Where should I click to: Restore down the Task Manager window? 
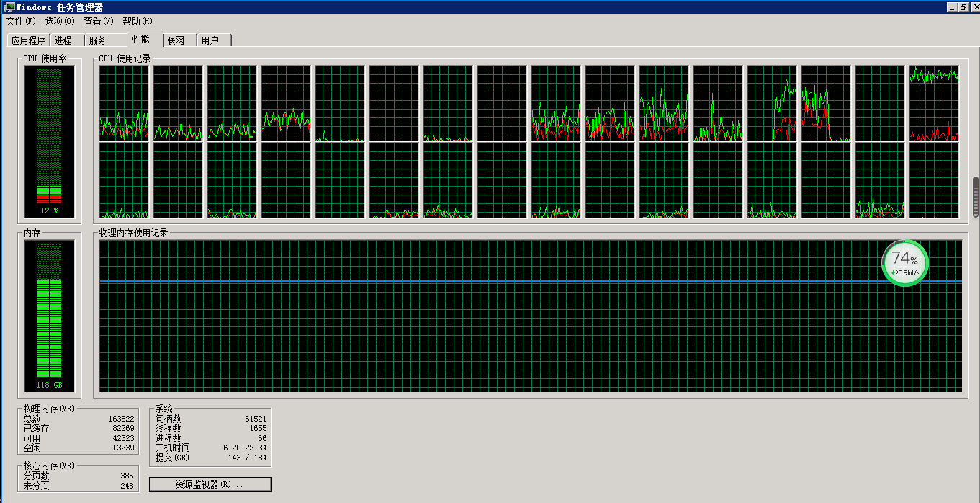(x=962, y=6)
